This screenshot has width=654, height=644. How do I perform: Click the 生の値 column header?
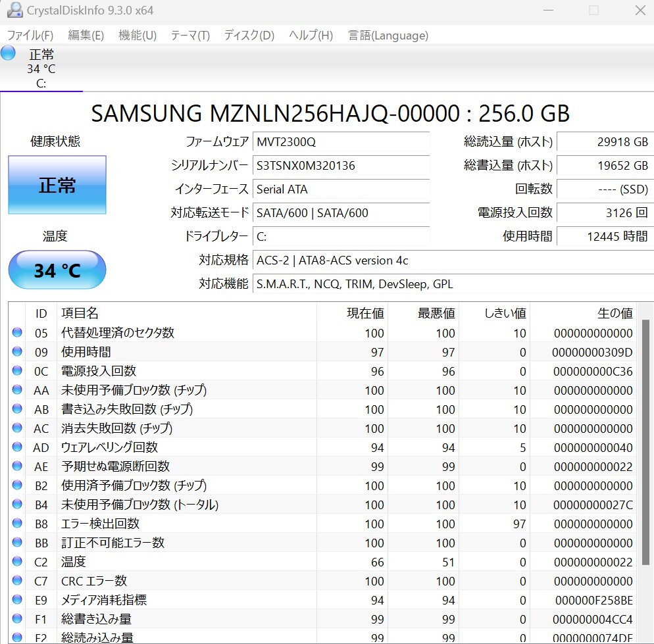584,313
